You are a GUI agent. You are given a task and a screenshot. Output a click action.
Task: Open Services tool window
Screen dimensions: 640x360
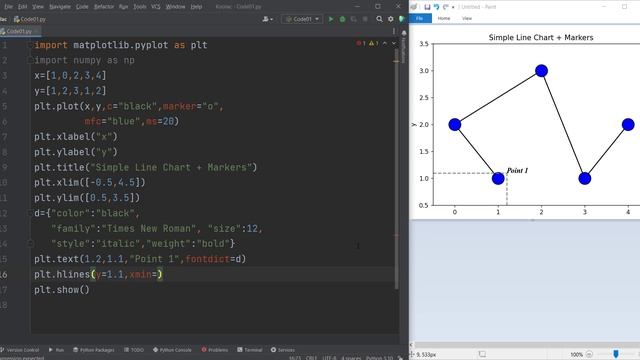[282, 350]
